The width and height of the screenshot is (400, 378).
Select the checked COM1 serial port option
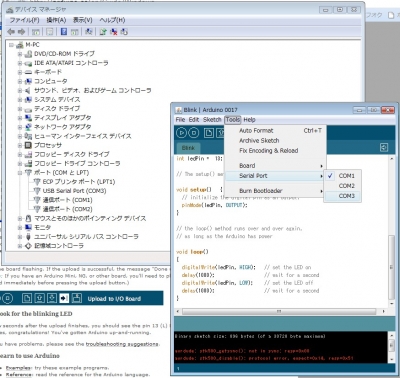point(342,176)
